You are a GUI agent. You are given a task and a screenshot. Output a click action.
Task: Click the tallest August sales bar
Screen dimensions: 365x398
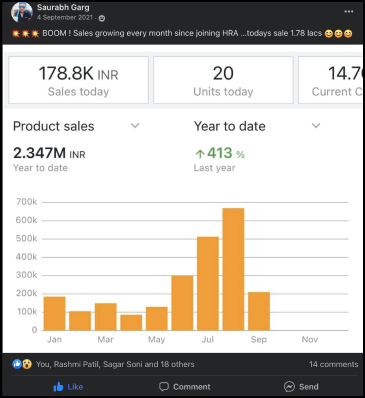coord(233,269)
